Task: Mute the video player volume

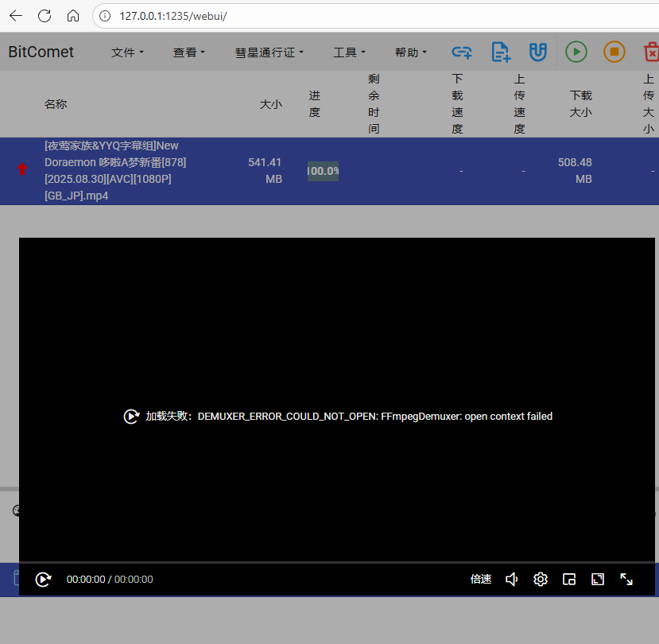Action: tap(512, 580)
